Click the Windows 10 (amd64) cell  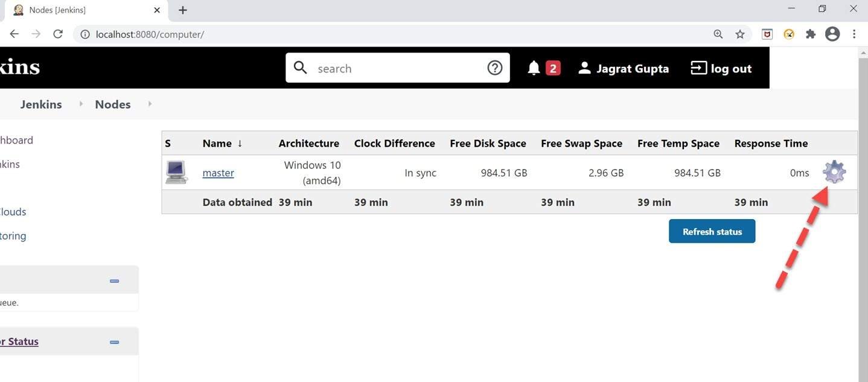[x=312, y=173]
